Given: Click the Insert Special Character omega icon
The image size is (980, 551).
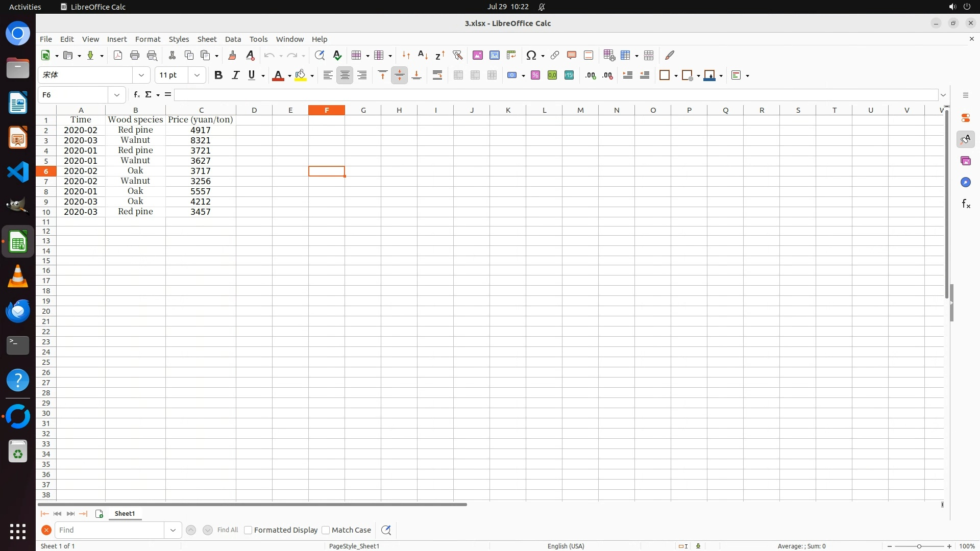Looking at the screenshot, I should (531, 55).
